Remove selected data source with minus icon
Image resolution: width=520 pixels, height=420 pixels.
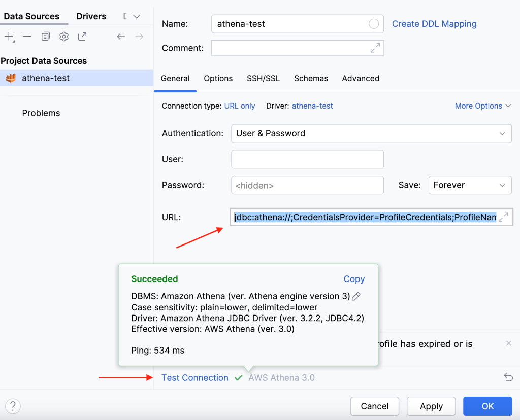tap(27, 36)
